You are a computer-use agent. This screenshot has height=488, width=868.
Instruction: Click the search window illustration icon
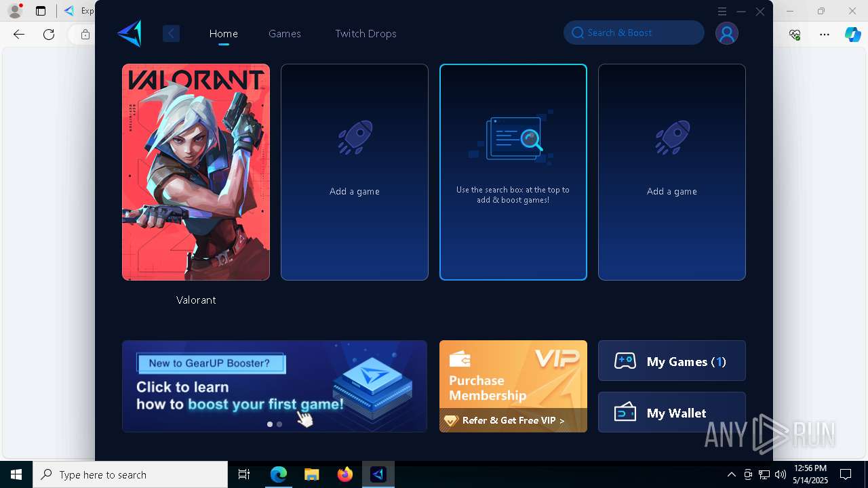[513, 138]
